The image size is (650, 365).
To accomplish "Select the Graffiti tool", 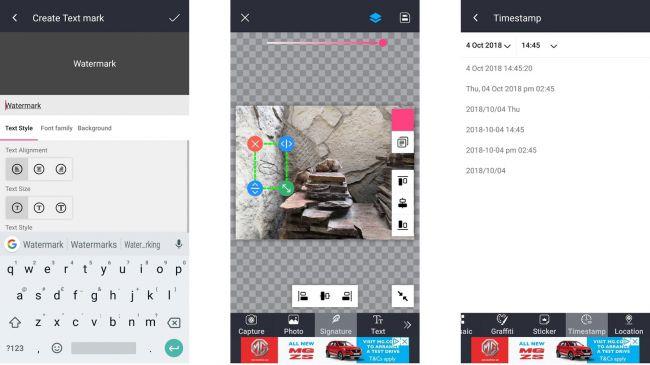I will pyautogui.click(x=502, y=325).
